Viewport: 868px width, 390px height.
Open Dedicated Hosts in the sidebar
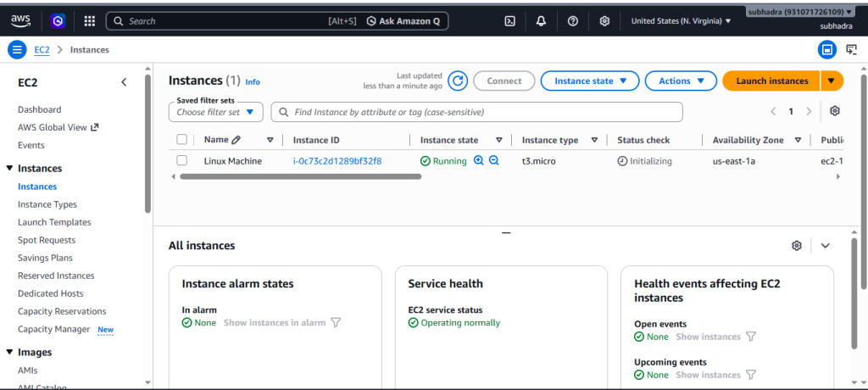click(x=52, y=293)
